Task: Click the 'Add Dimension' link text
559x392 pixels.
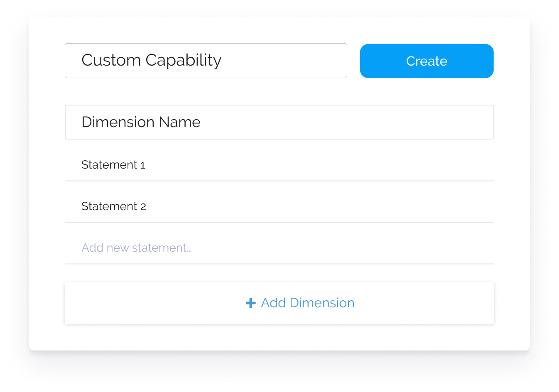Action: (308, 303)
